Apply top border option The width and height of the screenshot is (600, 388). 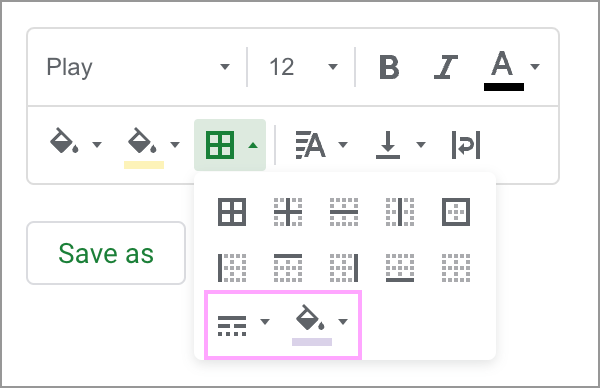point(288,268)
